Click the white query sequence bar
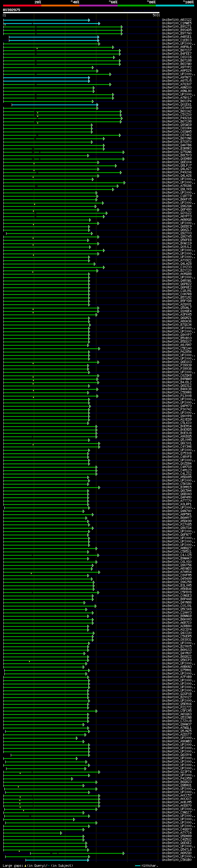Image resolution: width=197 pixels, height=868 pixels. click(81, 13)
